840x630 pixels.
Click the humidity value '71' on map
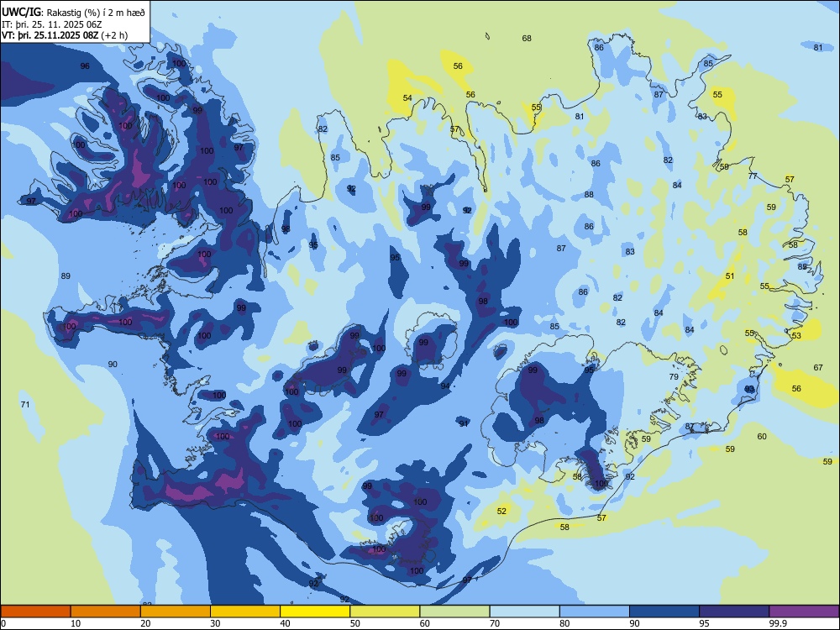(x=25, y=405)
